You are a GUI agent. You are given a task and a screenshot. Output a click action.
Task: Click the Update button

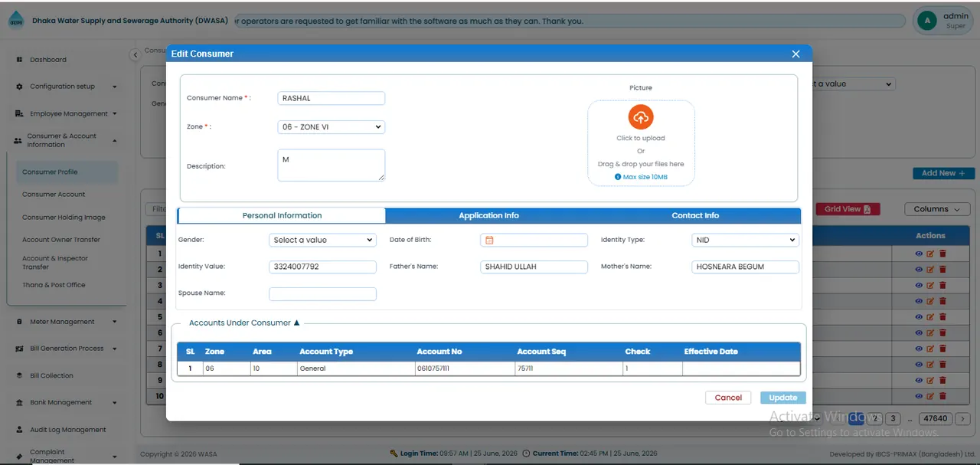(x=783, y=398)
